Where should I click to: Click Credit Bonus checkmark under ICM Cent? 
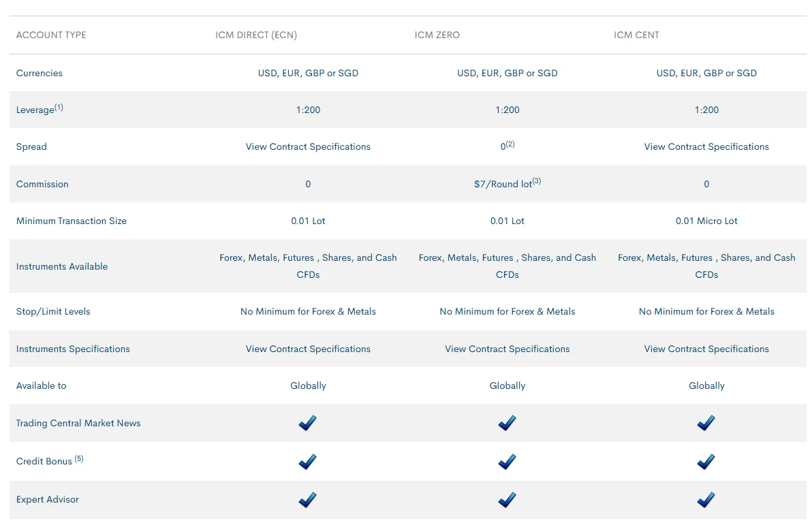(x=706, y=462)
